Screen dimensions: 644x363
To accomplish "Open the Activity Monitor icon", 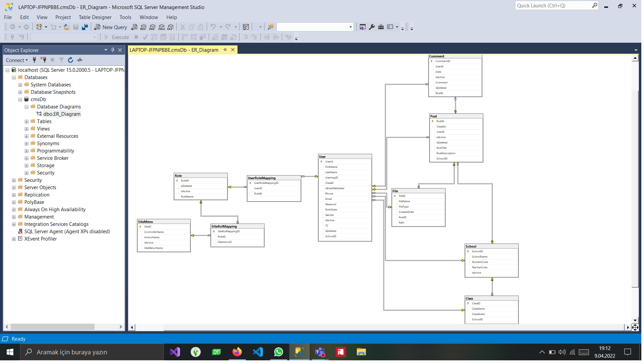I will [246, 27].
